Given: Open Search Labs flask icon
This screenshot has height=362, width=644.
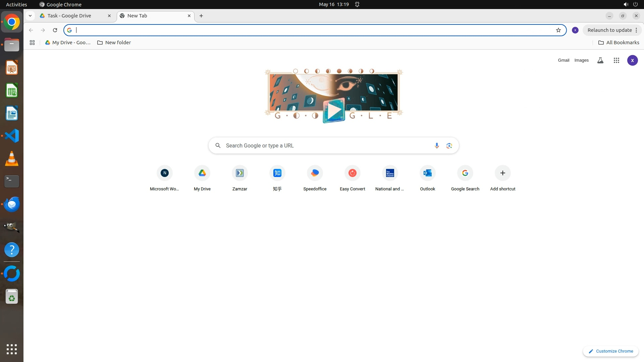Looking at the screenshot, I should pyautogui.click(x=600, y=60).
